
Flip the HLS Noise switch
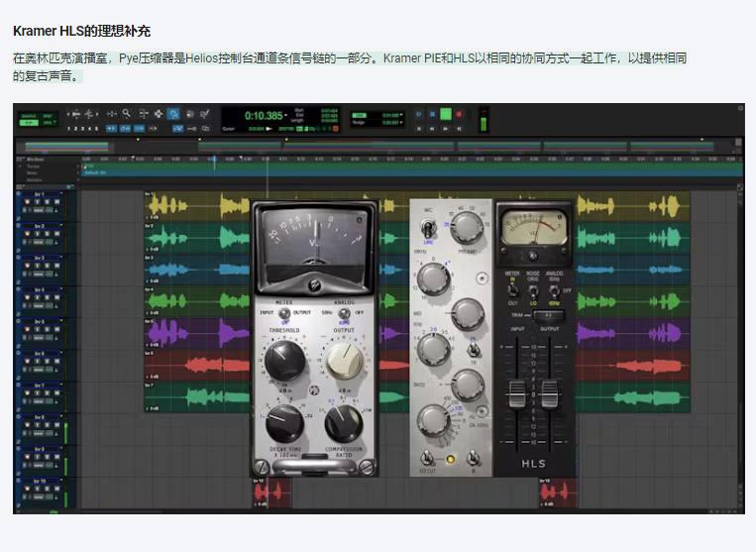click(533, 291)
